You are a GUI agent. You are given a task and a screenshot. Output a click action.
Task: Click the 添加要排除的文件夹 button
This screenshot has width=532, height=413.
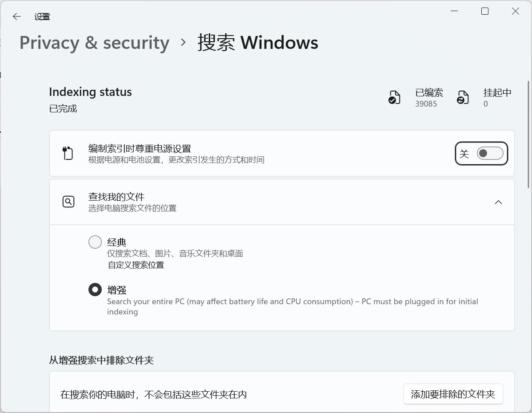click(453, 394)
